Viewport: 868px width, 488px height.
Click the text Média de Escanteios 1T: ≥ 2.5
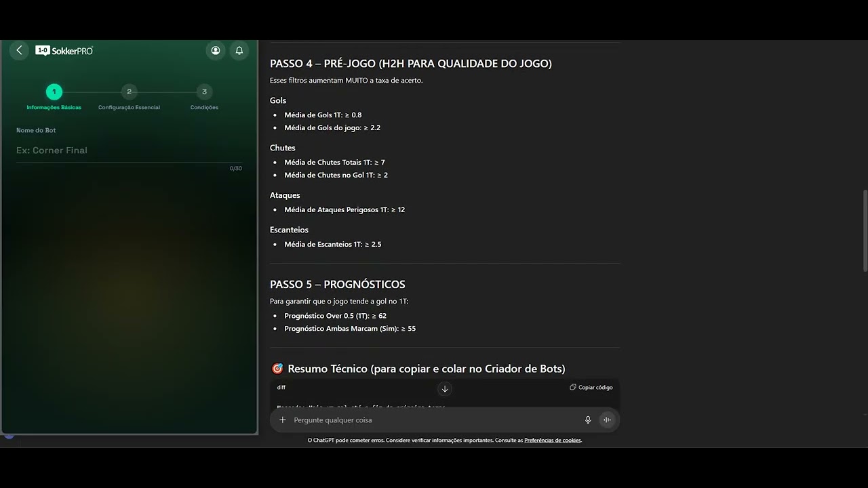[333, 245]
